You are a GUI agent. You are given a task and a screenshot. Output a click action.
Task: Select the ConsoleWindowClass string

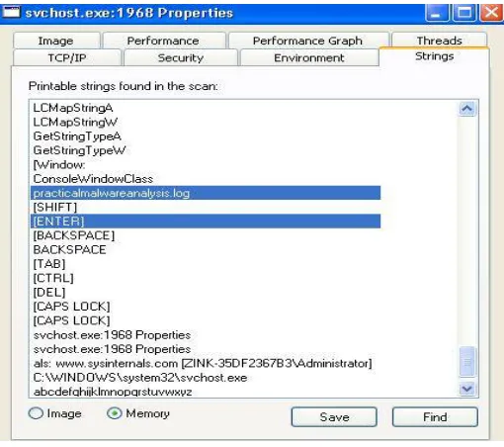click(x=206, y=179)
